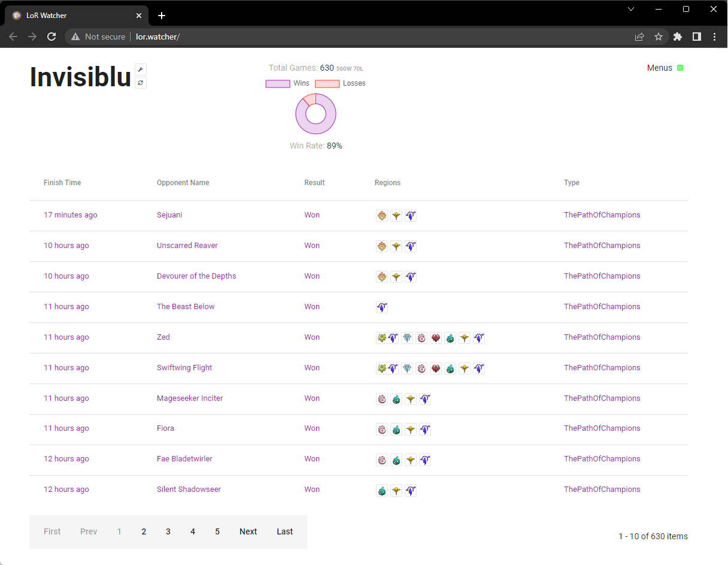728x565 pixels.
Task: Click the Invisiblu player name heading
Action: click(80, 77)
